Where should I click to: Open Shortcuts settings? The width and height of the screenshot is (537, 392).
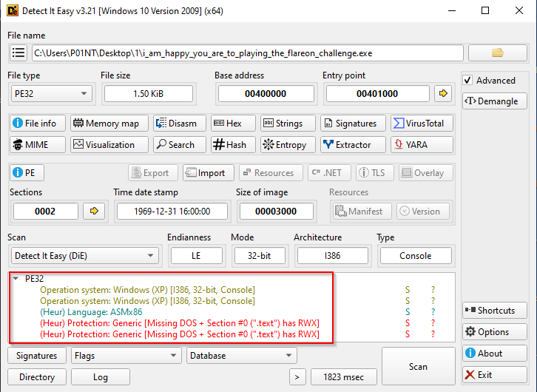[494, 310]
